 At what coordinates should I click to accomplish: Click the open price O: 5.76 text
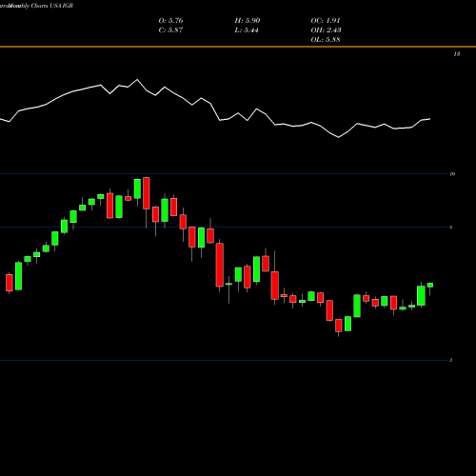(170, 21)
